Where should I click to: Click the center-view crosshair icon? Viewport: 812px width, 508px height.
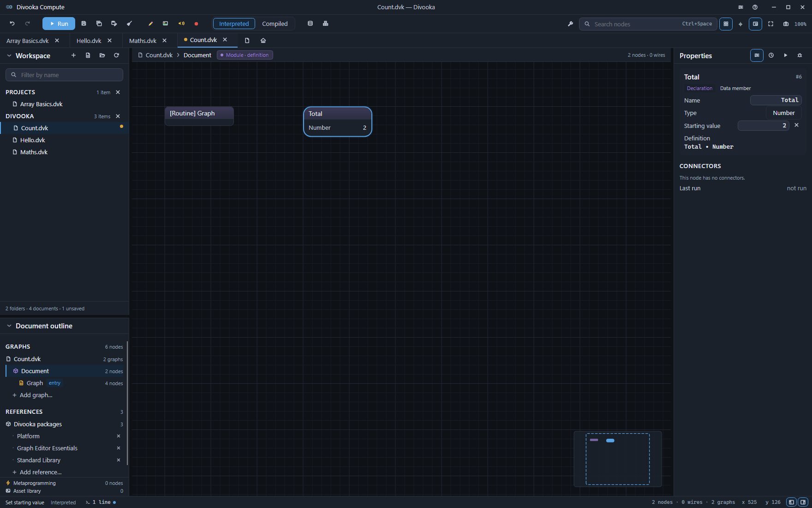click(740, 24)
